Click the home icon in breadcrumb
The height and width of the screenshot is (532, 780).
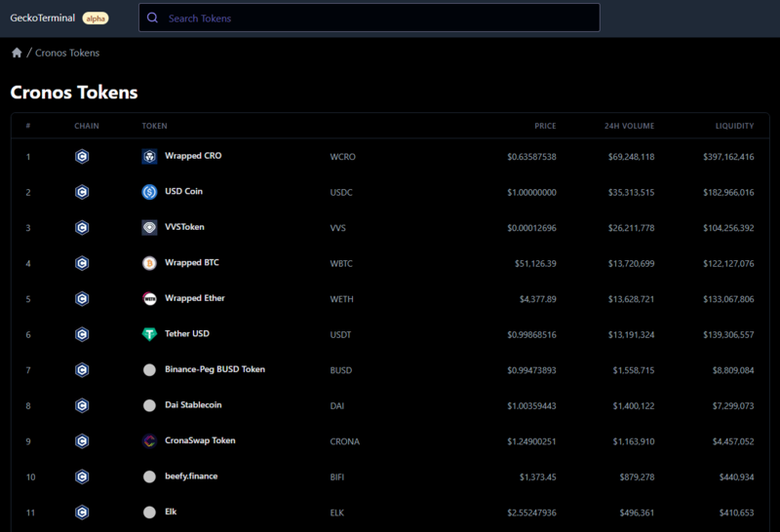[x=17, y=53]
